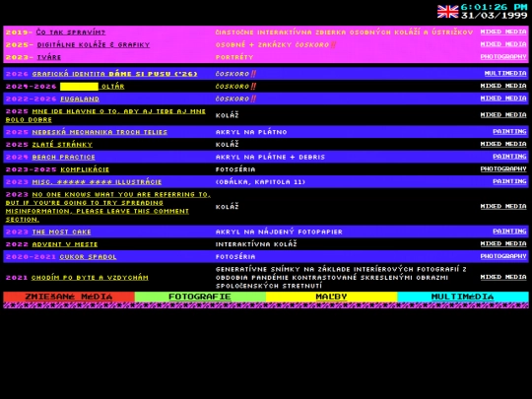Open the 'Tváre' portraits link
The width and height of the screenshot is (532, 399).
pyautogui.click(x=49, y=57)
